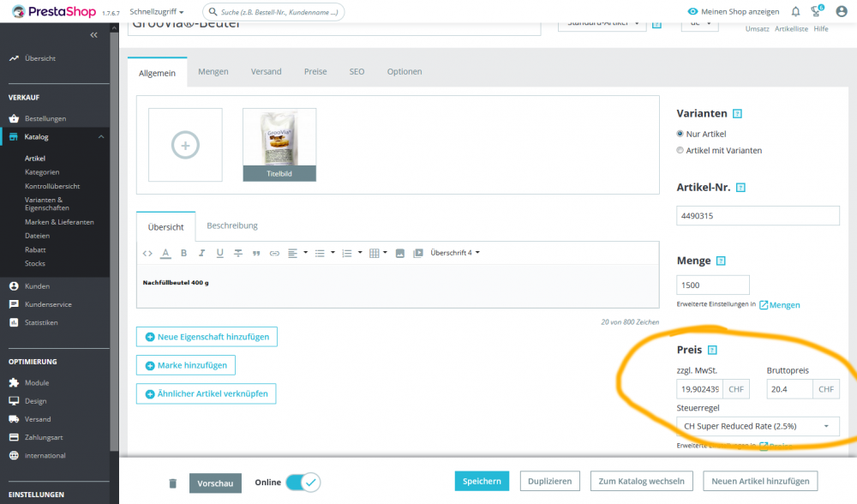The width and height of the screenshot is (857, 504).
Task: Insert a hyperlink in editor
Action: coord(274,253)
